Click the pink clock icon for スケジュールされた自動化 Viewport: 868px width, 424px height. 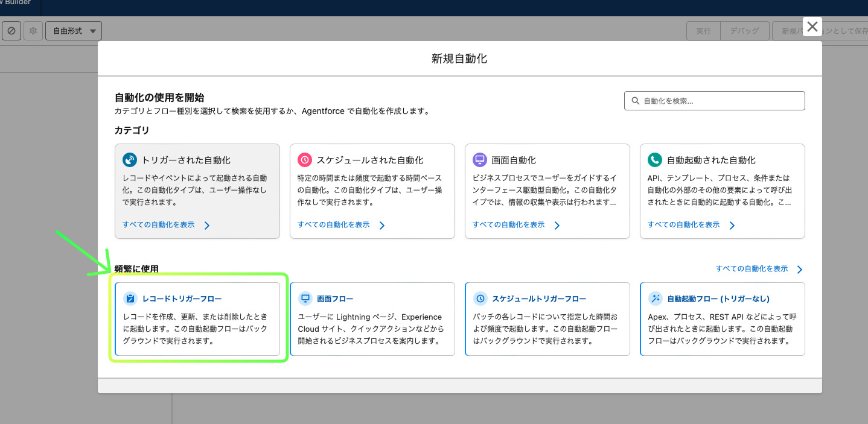(x=305, y=160)
